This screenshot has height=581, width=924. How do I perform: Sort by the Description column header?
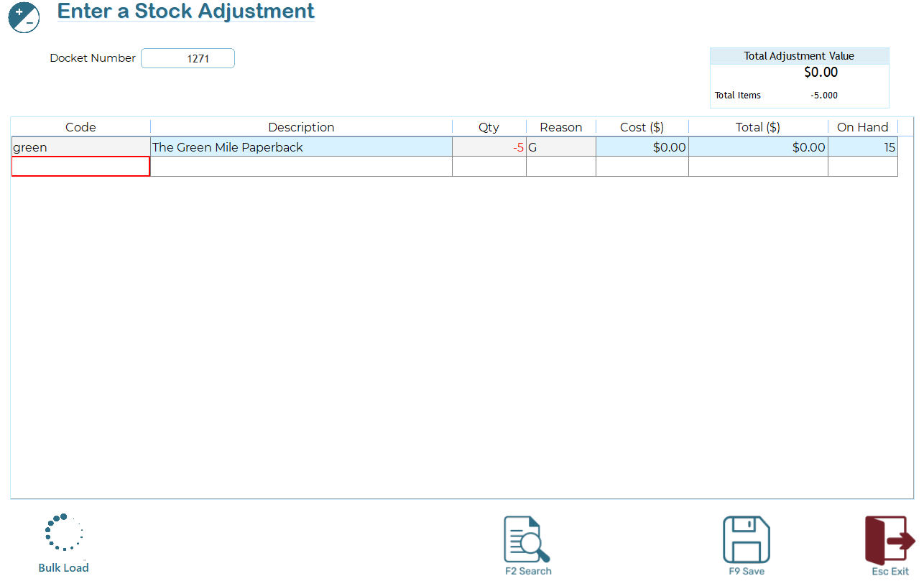[x=301, y=127]
